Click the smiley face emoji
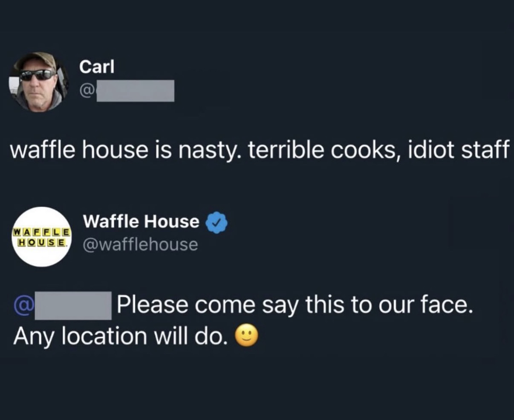The height and width of the screenshot is (420, 514). tap(247, 336)
